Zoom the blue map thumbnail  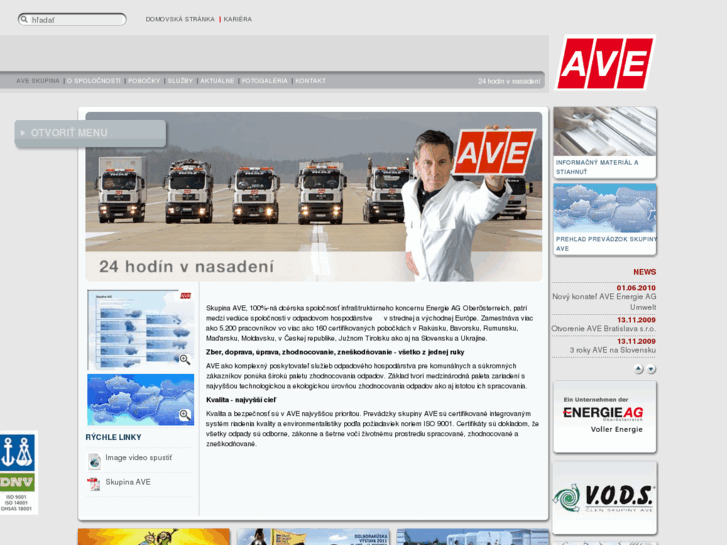point(140,400)
